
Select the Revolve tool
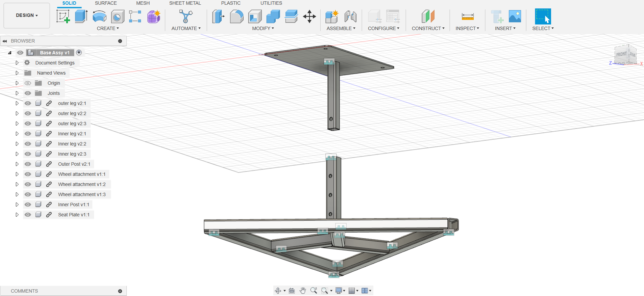(99, 16)
